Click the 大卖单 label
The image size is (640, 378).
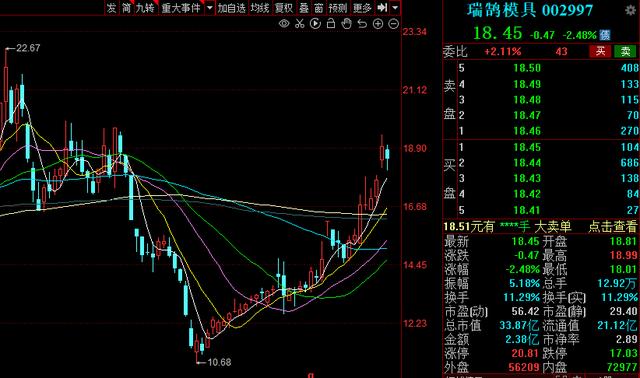[x=552, y=226]
